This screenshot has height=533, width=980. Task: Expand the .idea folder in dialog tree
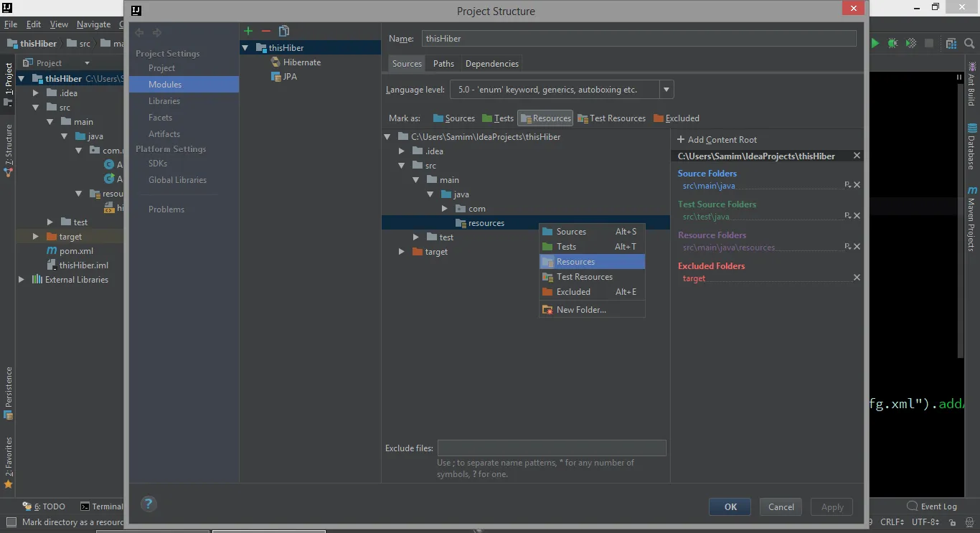click(x=402, y=151)
